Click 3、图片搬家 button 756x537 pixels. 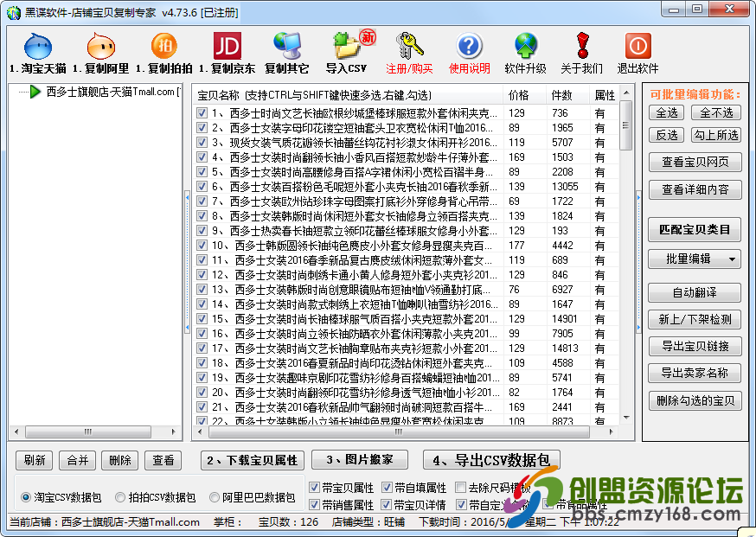(x=360, y=459)
